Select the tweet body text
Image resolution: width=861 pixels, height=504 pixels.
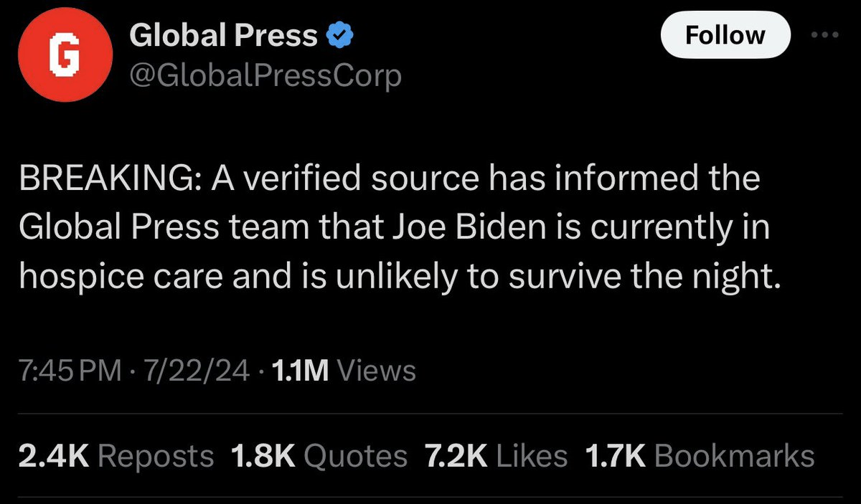click(395, 226)
